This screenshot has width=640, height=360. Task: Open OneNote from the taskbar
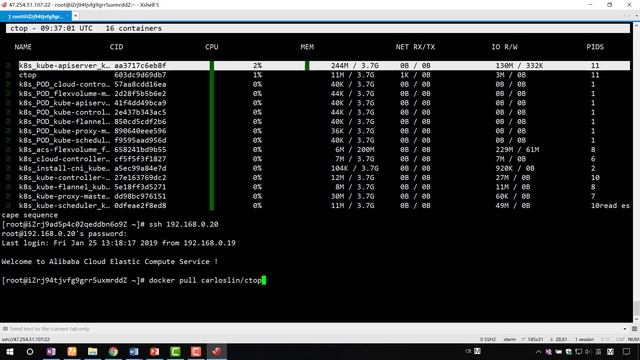[51, 351]
